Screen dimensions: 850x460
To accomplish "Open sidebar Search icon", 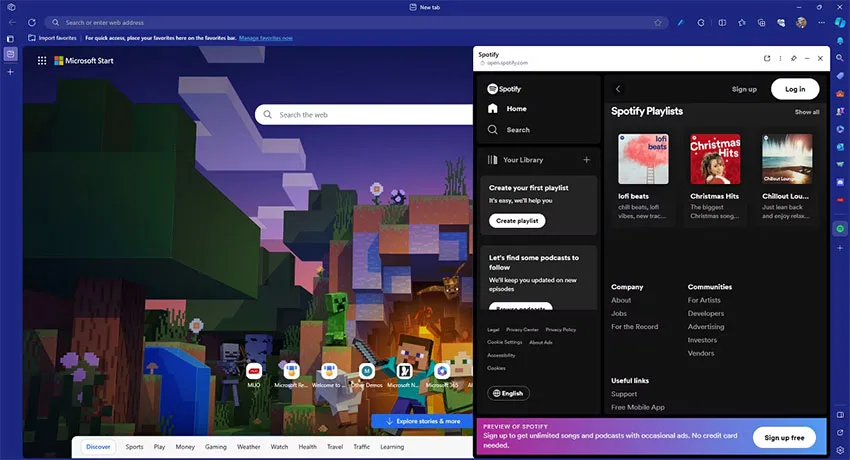I will pyautogui.click(x=840, y=57).
